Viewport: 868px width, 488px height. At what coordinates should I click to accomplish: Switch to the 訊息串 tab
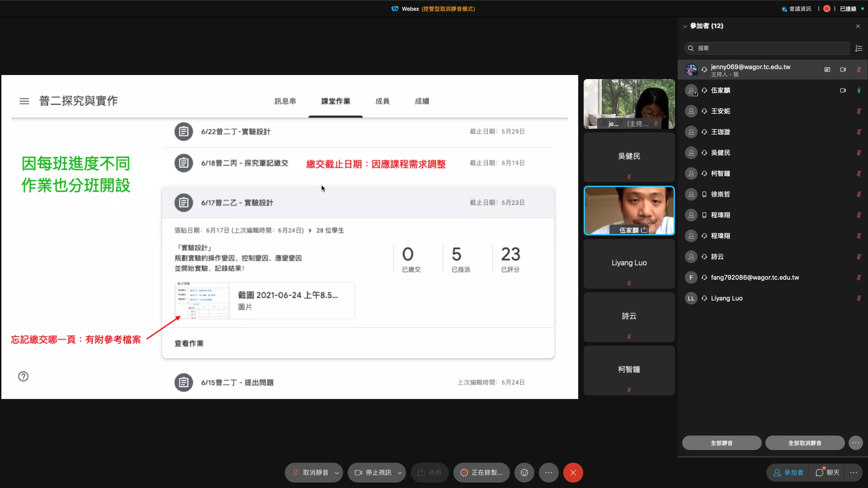(285, 101)
